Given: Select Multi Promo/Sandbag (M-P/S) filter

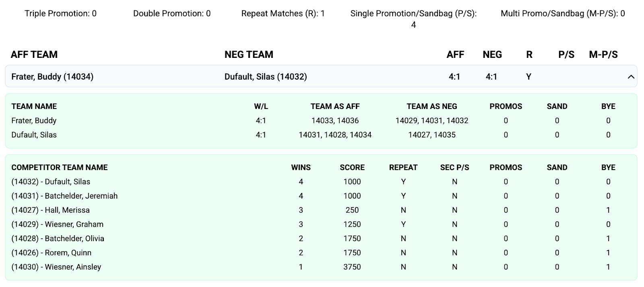Looking at the screenshot, I should (563, 14).
